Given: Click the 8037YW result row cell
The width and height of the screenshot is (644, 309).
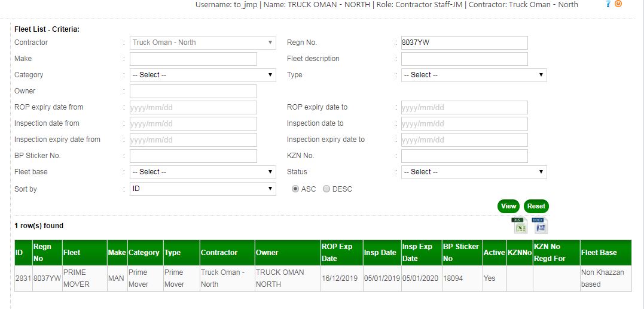Looking at the screenshot, I should coord(47,278).
